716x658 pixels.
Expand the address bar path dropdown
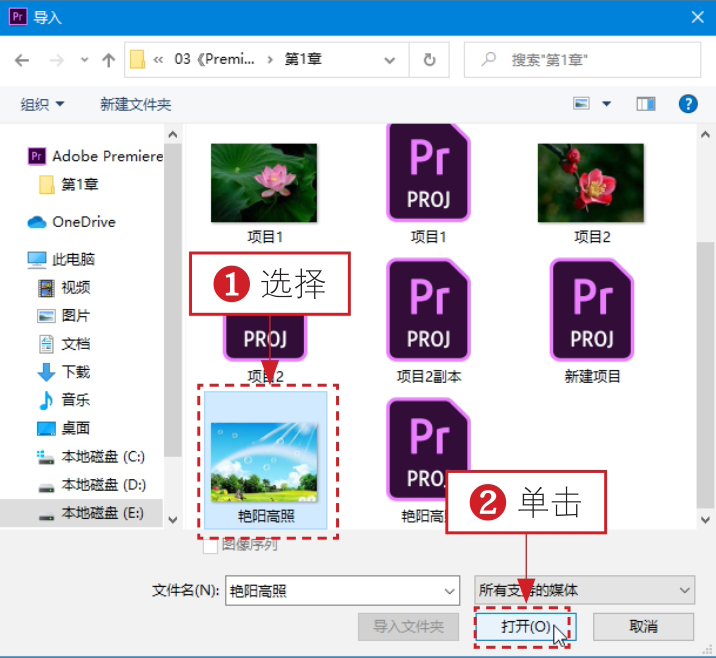(390, 60)
